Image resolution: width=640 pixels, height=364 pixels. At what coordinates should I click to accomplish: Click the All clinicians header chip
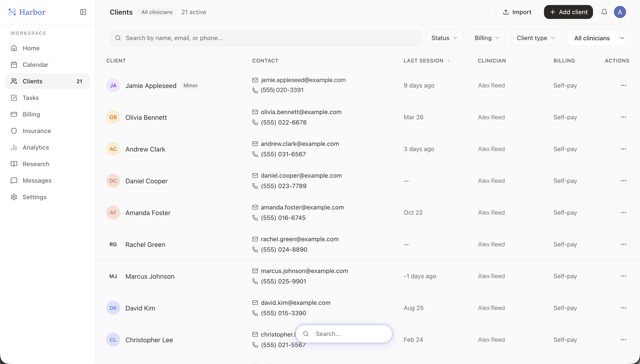click(x=157, y=12)
